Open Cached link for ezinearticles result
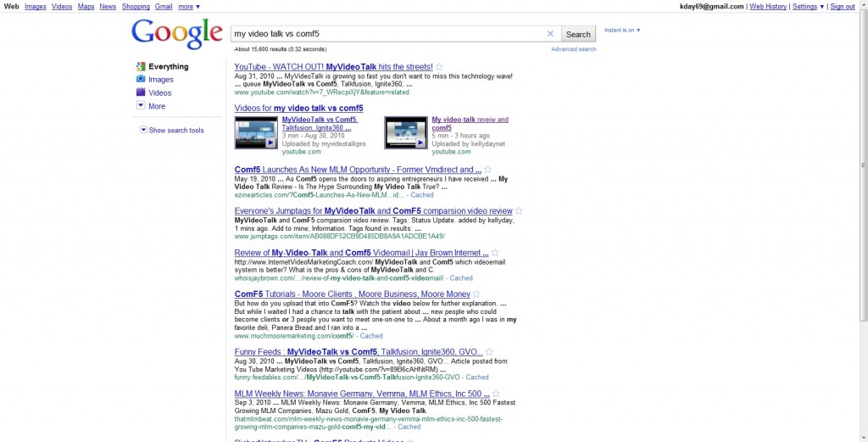Viewport: 868px width, 442px height. point(422,195)
